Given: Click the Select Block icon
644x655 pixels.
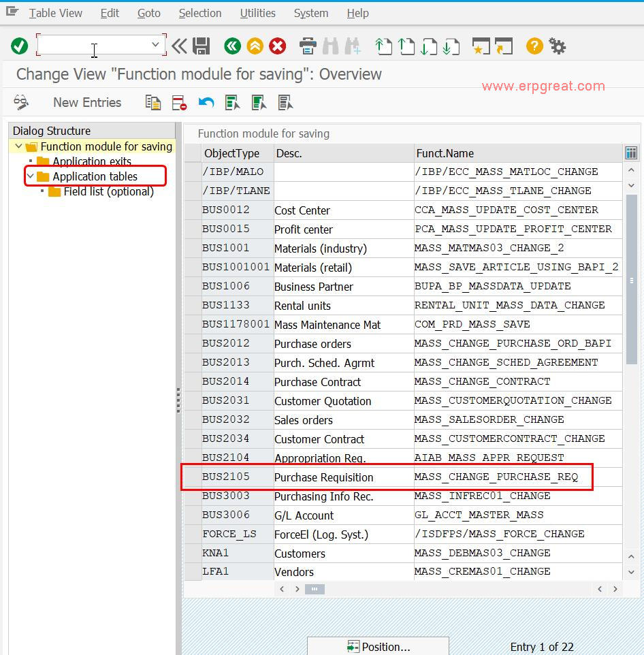Looking at the screenshot, I should pos(259,102).
